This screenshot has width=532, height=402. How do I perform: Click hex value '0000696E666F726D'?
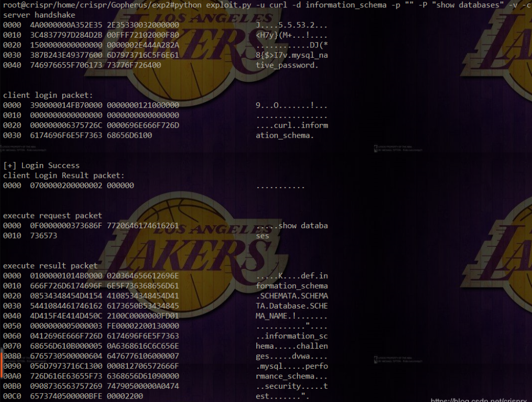coord(143,125)
